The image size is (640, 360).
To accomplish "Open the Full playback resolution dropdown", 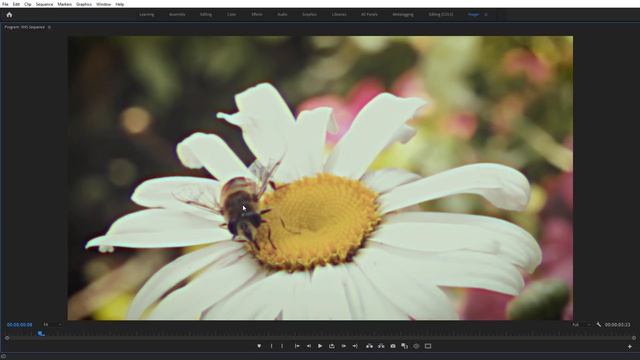I will 581,324.
